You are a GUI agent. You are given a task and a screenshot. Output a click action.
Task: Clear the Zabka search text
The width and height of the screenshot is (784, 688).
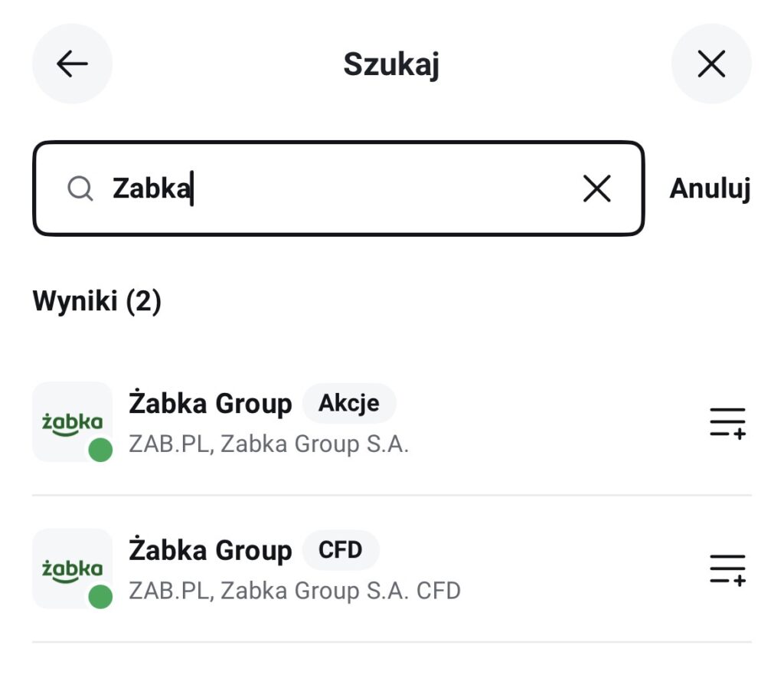coord(596,188)
